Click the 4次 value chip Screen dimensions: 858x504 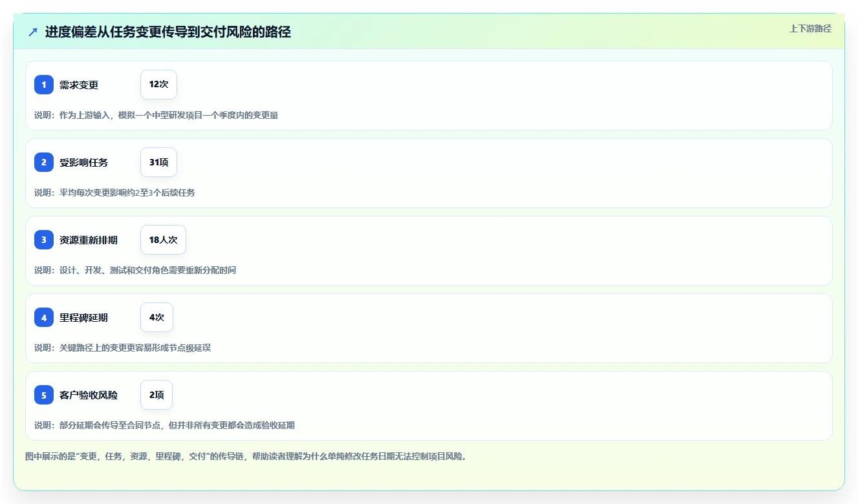coord(156,317)
